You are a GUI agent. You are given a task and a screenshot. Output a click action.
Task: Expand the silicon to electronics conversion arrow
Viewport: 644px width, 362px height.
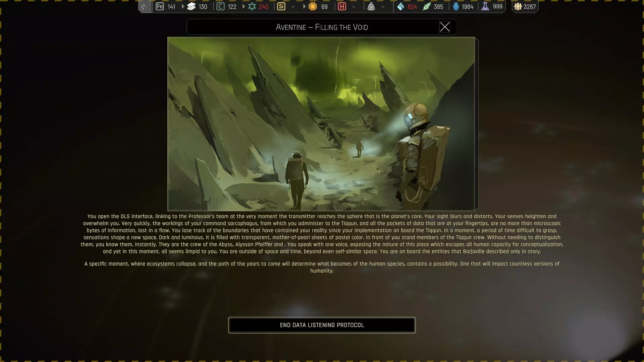(x=304, y=6)
